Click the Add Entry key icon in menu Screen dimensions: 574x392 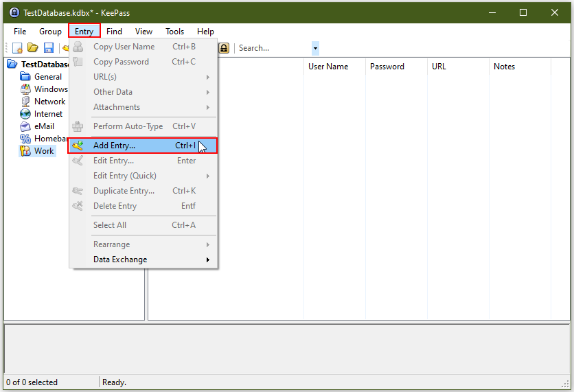[x=78, y=146]
